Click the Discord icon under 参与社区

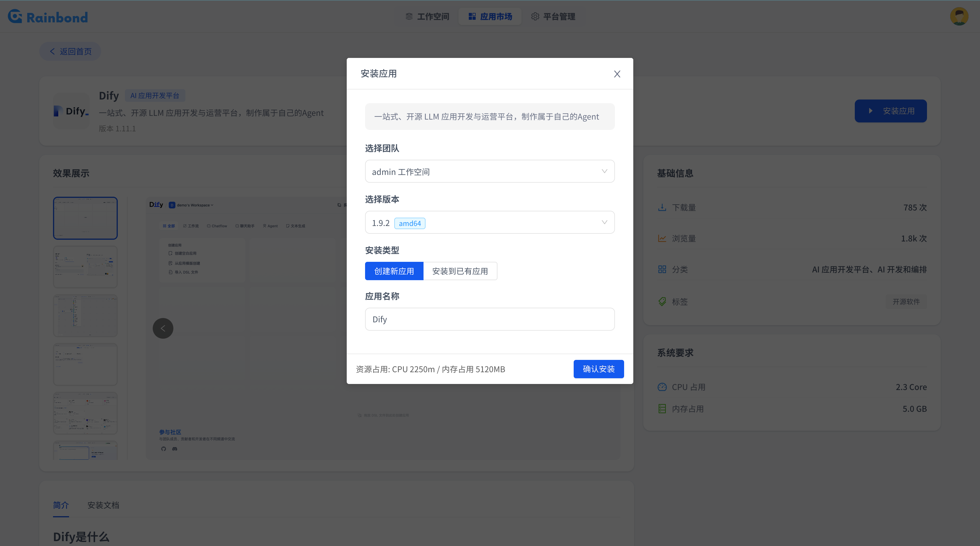(175, 448)
